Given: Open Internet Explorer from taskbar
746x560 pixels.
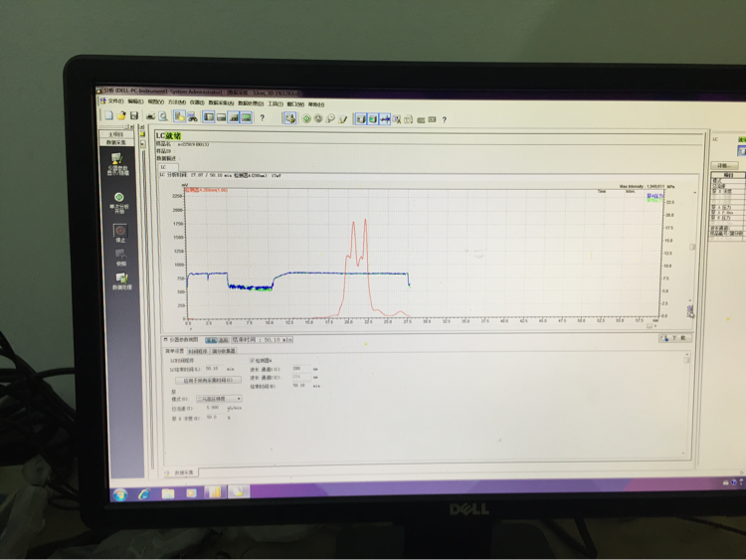Looking at the screenshot, I should coord(144,494).
